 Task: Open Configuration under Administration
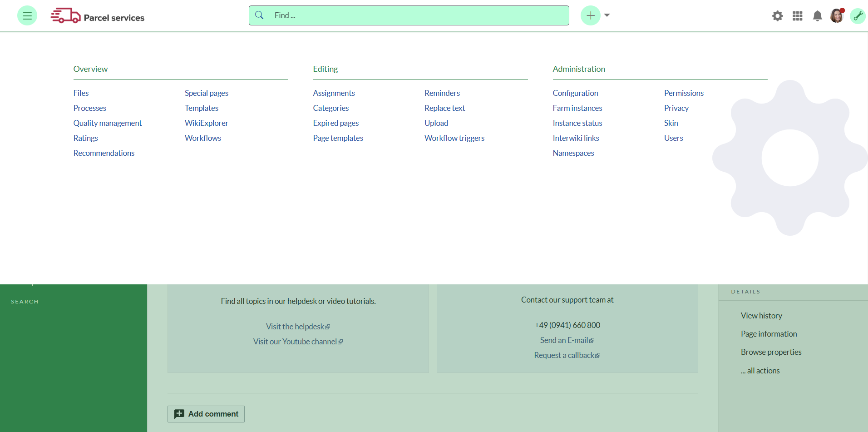pyautogui.click(x=575, y=93)
